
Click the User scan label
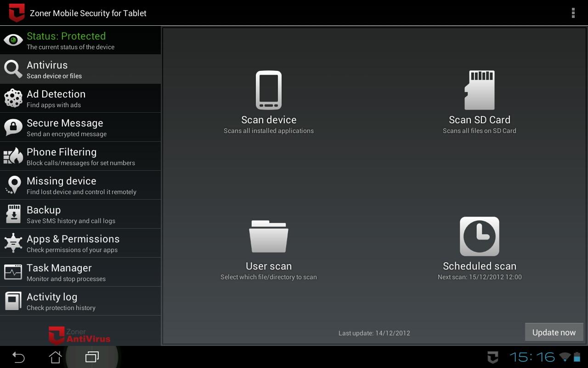(x=269, y=266)
